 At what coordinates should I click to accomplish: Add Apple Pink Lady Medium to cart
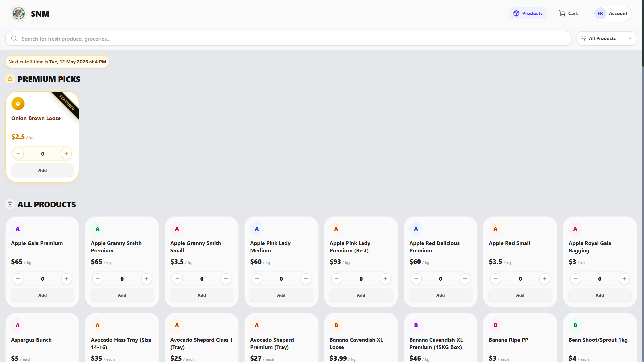281,295
